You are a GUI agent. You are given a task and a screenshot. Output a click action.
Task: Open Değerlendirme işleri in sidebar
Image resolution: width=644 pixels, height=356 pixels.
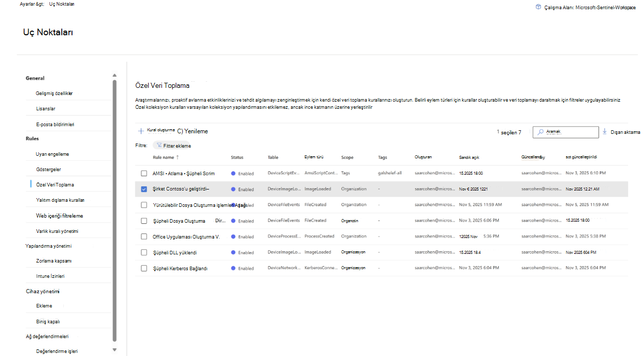[57, 351]
